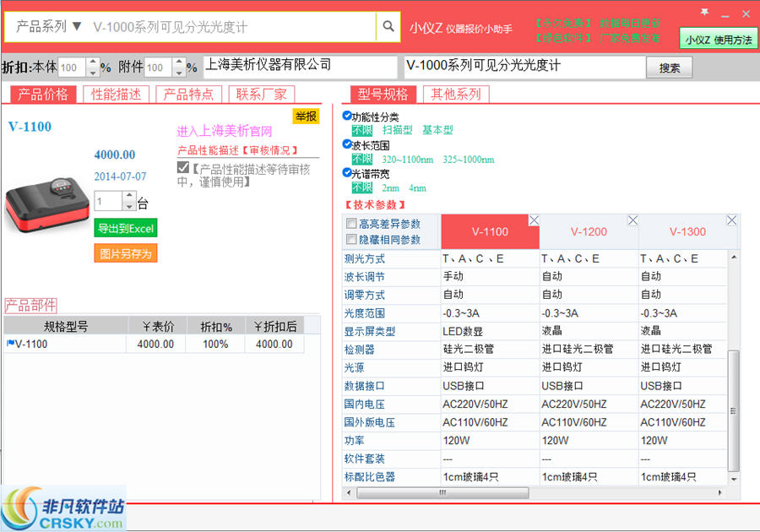This screenshot has width=760, height=532.
Task: Close the V-1300 comparison column
Action: click(x=731, y=220)
